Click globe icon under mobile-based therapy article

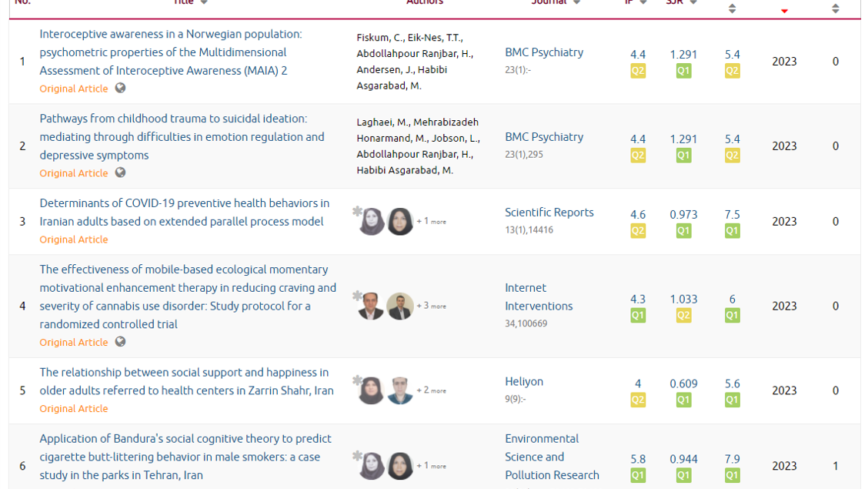coord(120,342)
